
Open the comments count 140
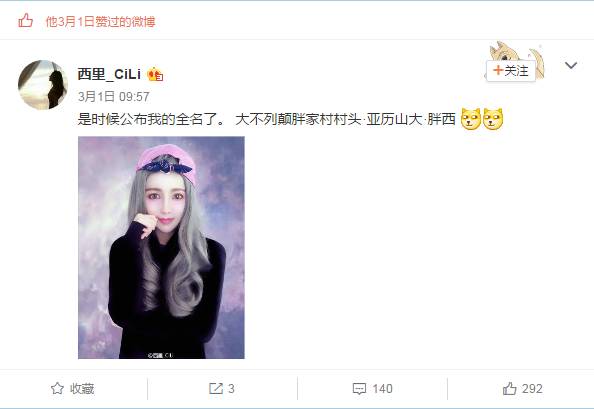click(382, 389)
